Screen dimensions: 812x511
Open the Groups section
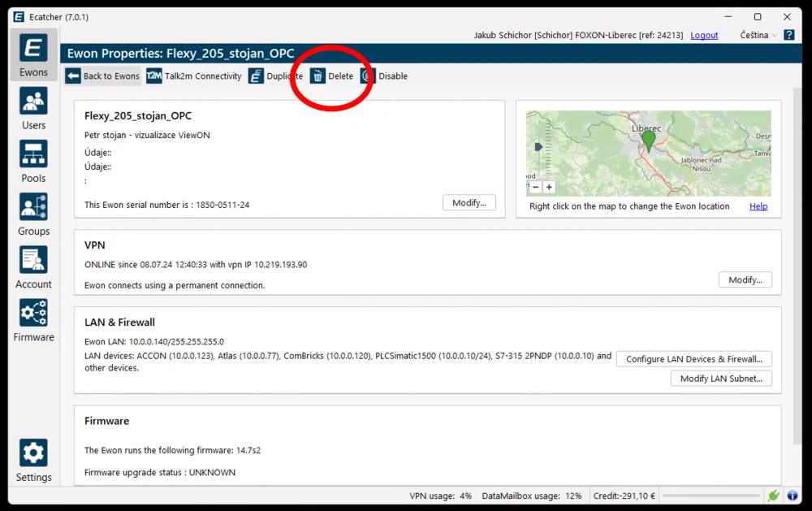tap(33, 214)
